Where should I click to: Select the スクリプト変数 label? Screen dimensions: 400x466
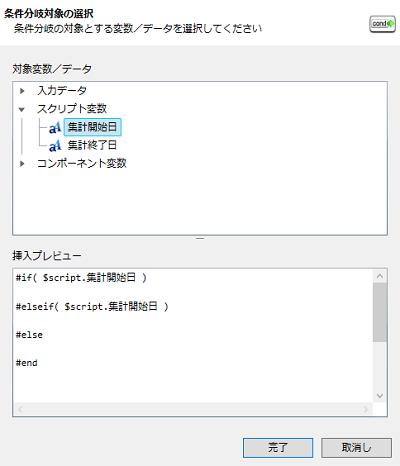pyautogui.click(x=72, y=109)
